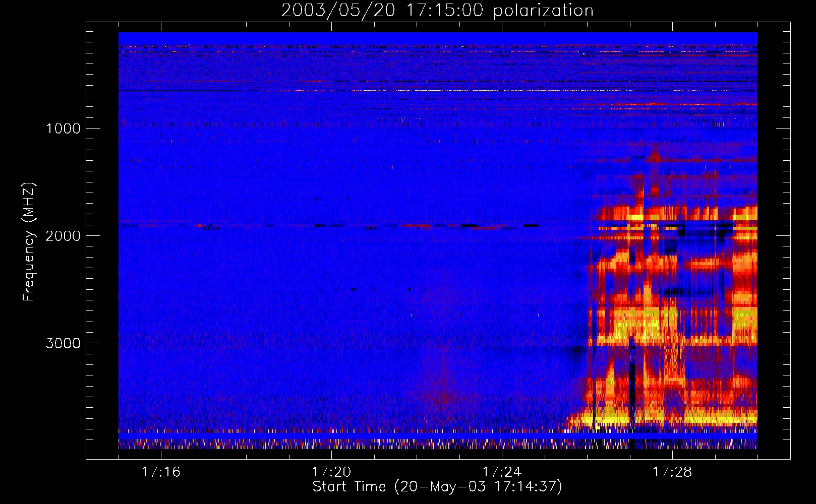Click the 1000 frequency tick label

63,128
